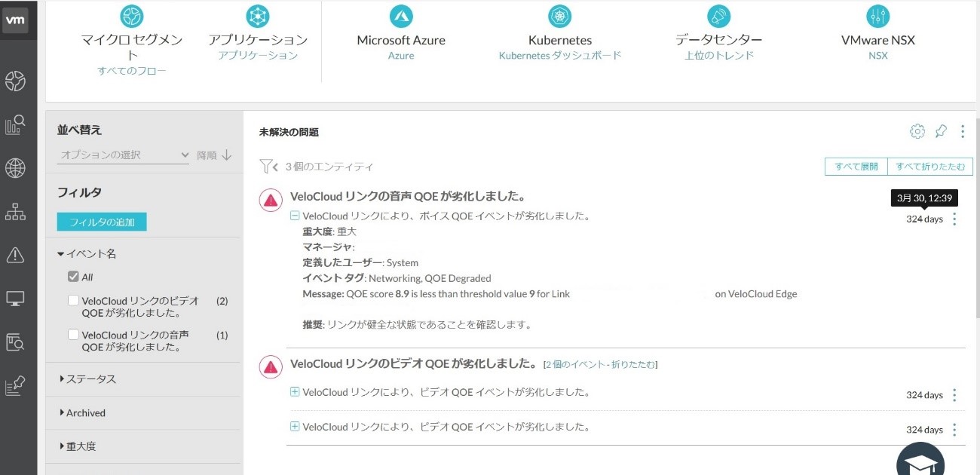Image resolution: width=980 pixels, height=475 pixels.
Task: Open the すべてのフロー link
Action: [132, 71]
